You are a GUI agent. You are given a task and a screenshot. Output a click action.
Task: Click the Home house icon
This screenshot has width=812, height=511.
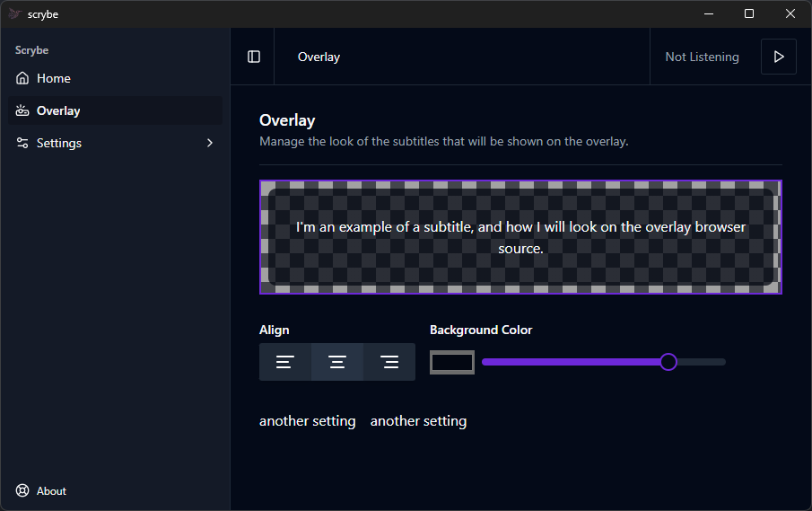pyautogui.click(x=22, y=78)
